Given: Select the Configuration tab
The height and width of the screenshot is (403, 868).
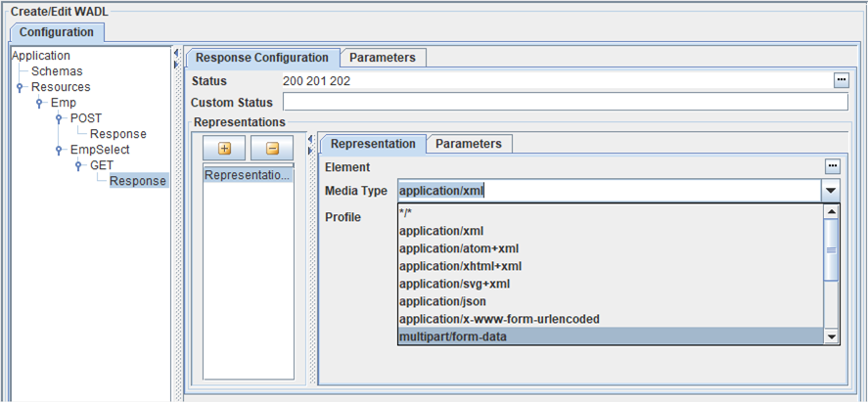Looking at the screenshot, I should coord(57,32).
